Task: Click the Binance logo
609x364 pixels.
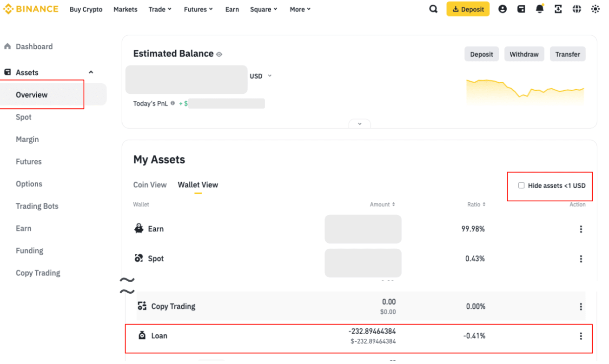Action: click(31, 9)
